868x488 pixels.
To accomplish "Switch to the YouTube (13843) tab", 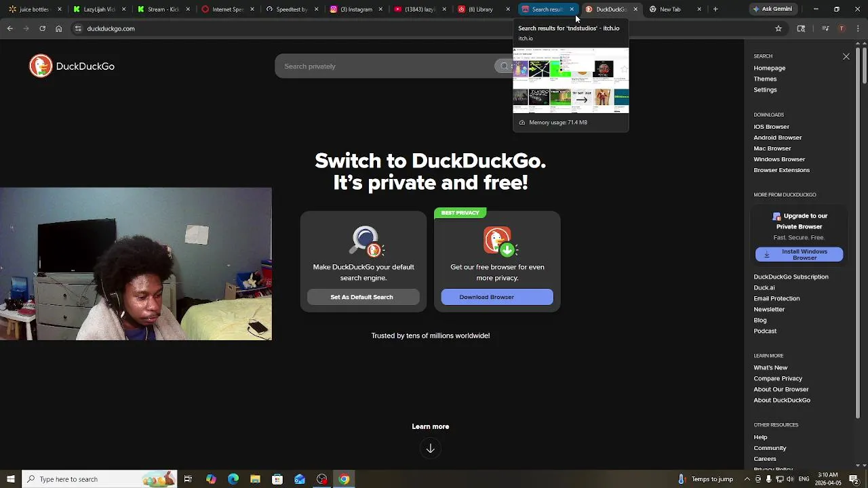I will (x=419, y=9).
